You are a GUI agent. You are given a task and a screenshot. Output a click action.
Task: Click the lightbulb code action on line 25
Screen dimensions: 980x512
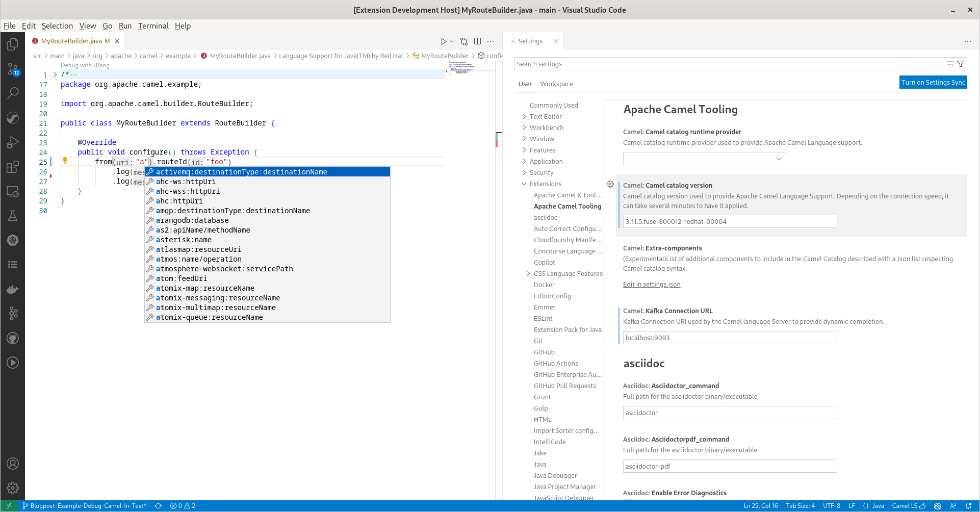point(65,161)
